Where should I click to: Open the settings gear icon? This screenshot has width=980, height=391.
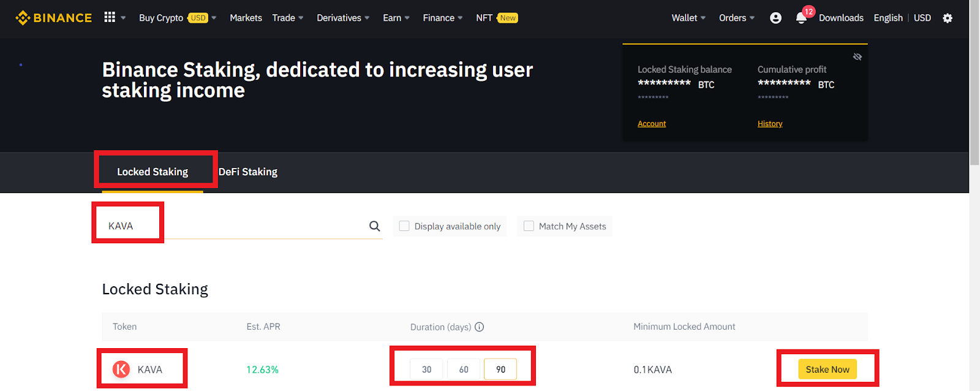pyautogui.click(x=948, y=18)
